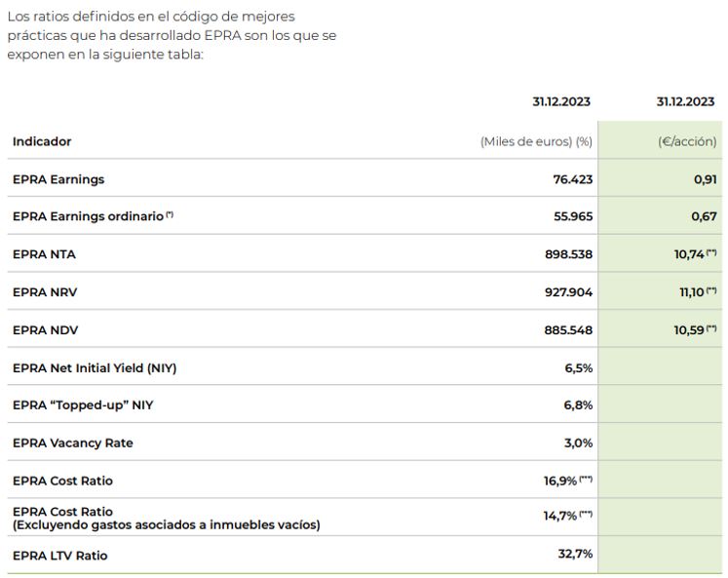Select the 55.965 ordinary earnings value
Viewport: 728px width, 578px height.
(x=572, y=216)
